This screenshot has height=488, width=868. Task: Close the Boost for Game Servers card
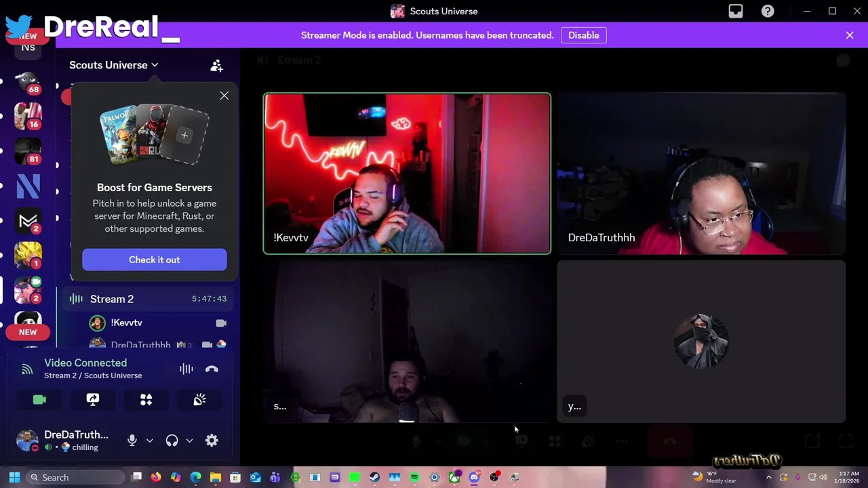(x=224, y=96)
